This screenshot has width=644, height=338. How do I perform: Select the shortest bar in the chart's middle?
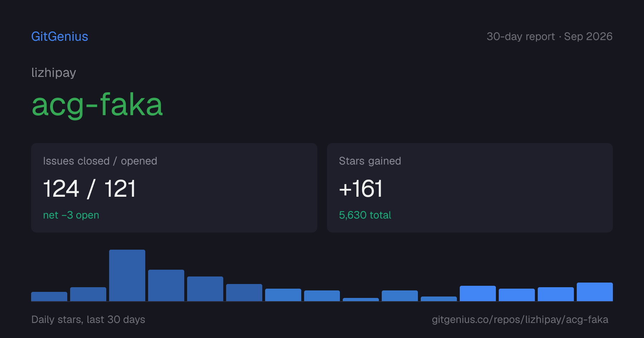(361, 299)
